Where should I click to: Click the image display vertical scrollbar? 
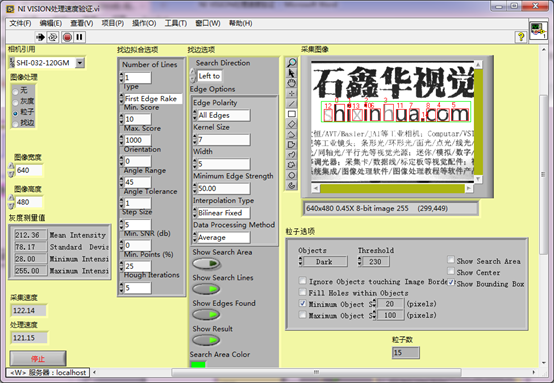click(x=478, y=122)
